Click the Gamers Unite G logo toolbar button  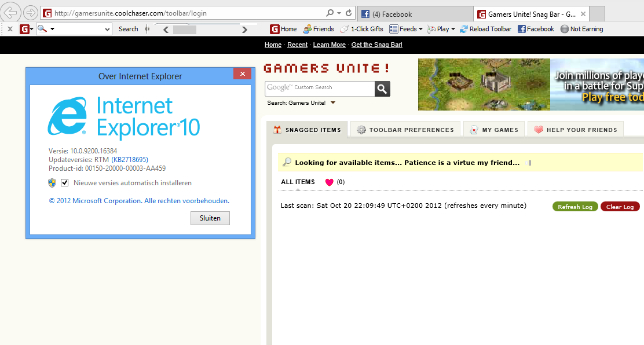[25, 29]
